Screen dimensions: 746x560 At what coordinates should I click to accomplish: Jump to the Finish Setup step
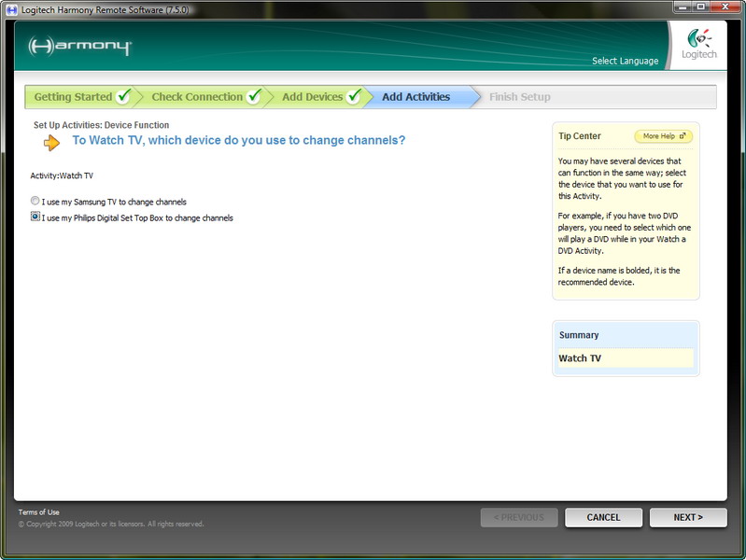pyautogui.click(x=519, y=97)
